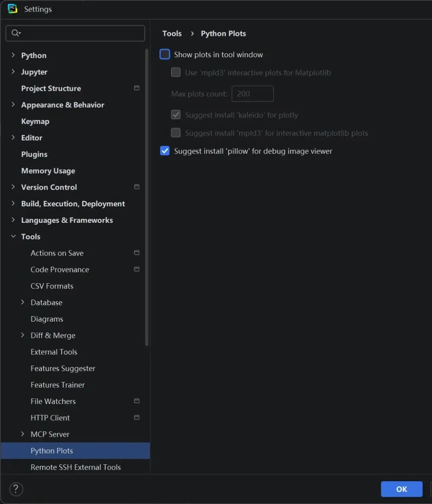
Task: Expand the Editor settings node
Action: click(13, 138)
